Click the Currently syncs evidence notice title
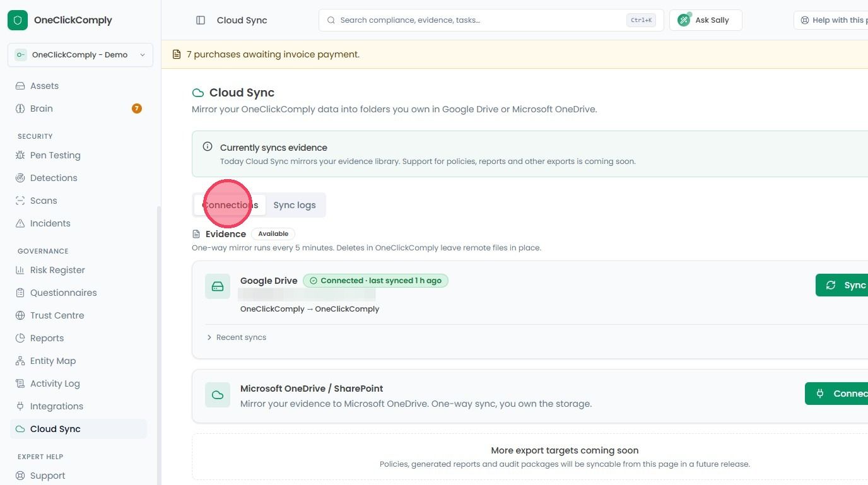The image size is (868, 485). pos(274,148)
